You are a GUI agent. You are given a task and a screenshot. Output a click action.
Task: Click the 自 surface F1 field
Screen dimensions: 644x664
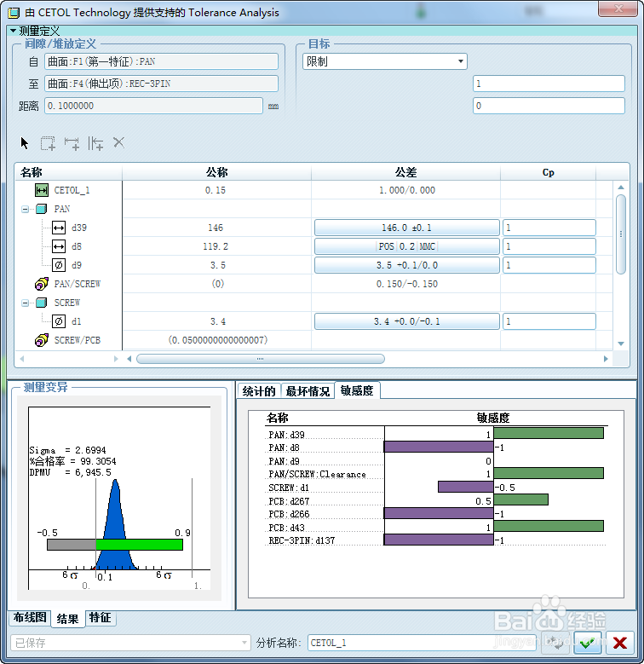tap(161, 61)
